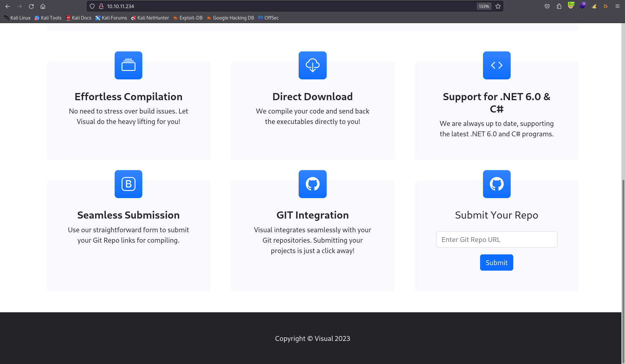The image size is (625, 364).
Task: Click the GIT Integration heading
Action: pos(313,215)
